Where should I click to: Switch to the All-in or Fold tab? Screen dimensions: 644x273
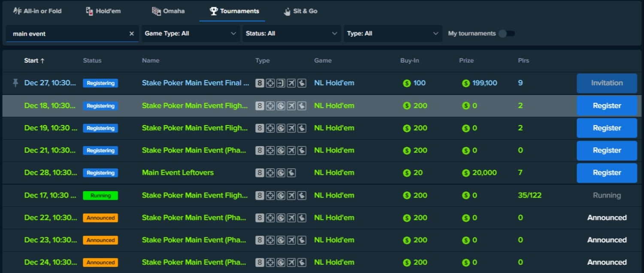[37, 11]
